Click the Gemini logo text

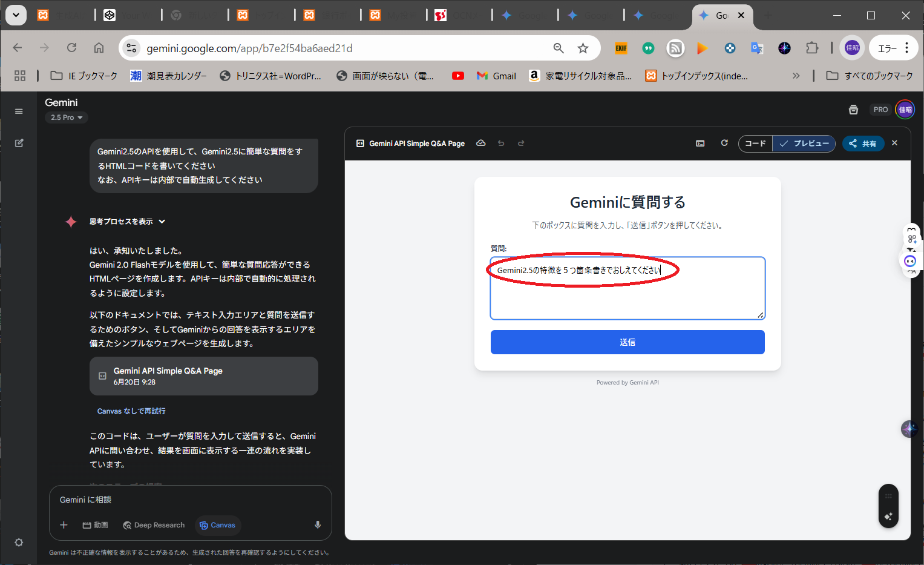(x=61, y=102)
